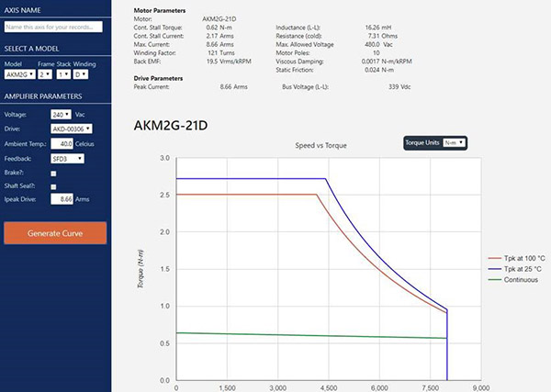551x392 pixels.
Task: Click the Resistance (cold) value 7.31 Ohms
Action: tap(383, 36)
